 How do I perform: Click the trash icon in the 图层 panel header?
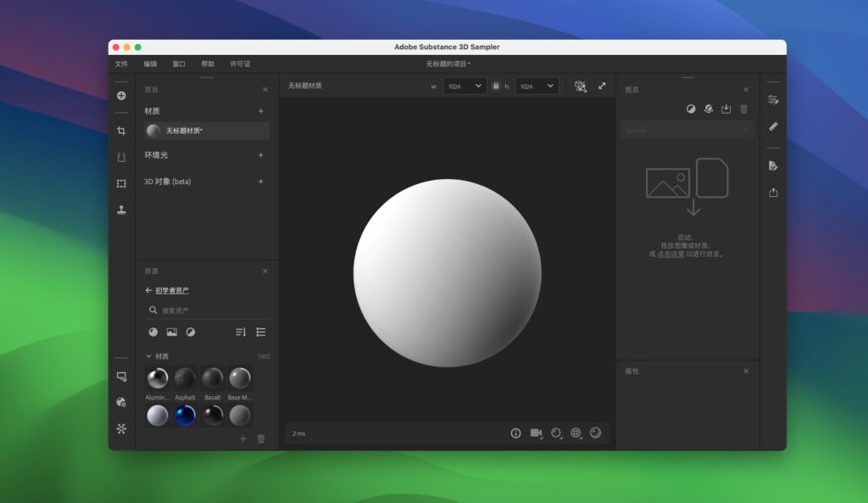coord(743,109)
